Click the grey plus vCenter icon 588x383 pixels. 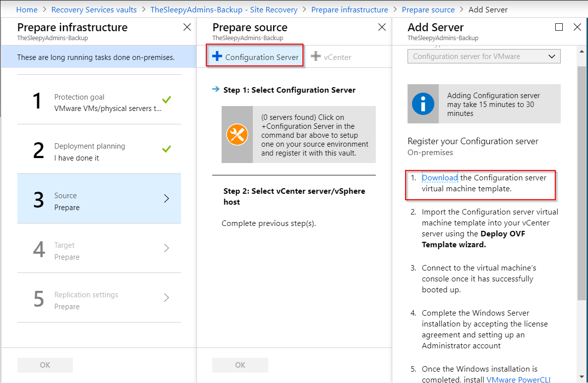tap(316, 56)
